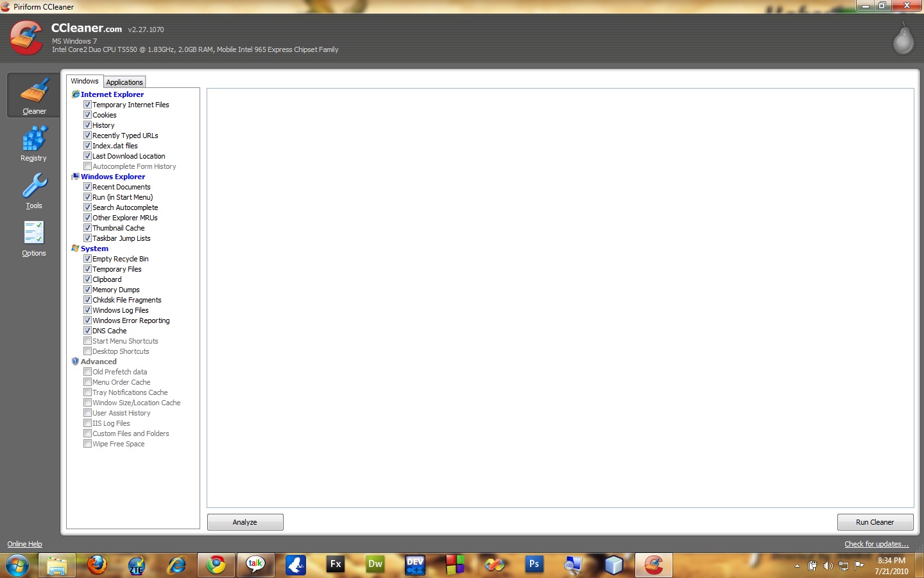Open the Windows Start menu
The image size is (924, 578).
coord(17,566)
